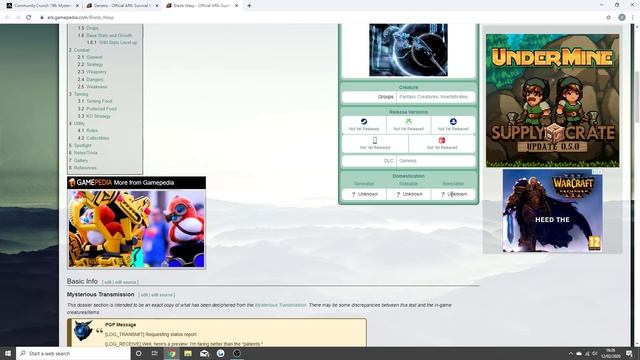Open Task View on the taskbar

click(x=155, y=353)
